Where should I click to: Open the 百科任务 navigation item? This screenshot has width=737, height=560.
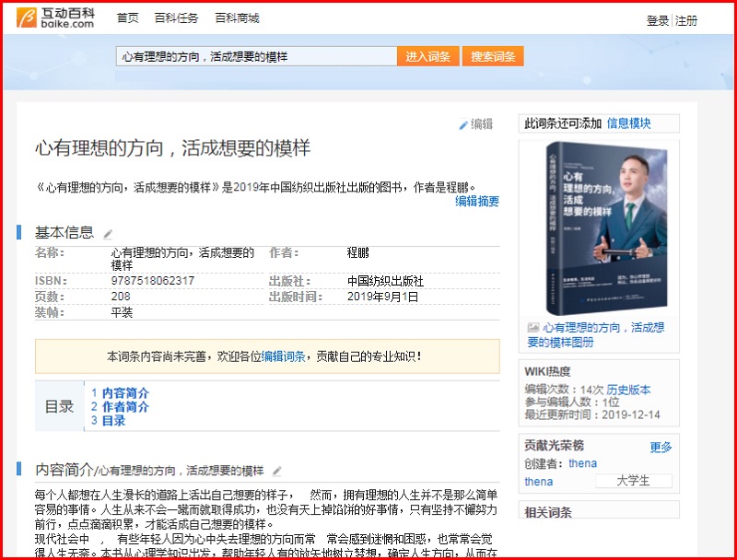tap(178, 18)
